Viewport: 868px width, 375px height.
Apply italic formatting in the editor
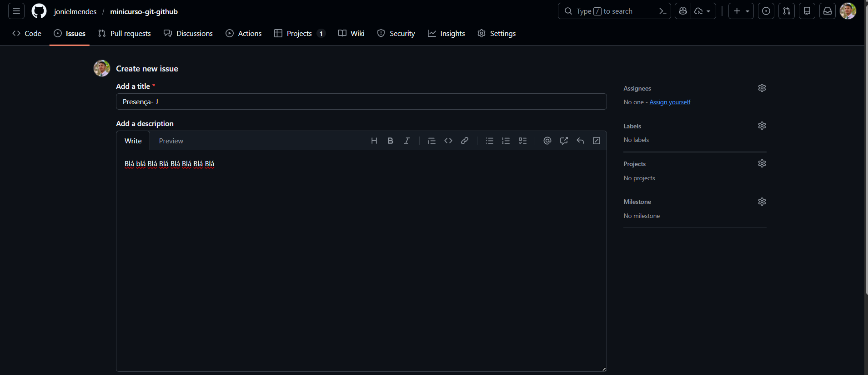[x=406, y=141]
